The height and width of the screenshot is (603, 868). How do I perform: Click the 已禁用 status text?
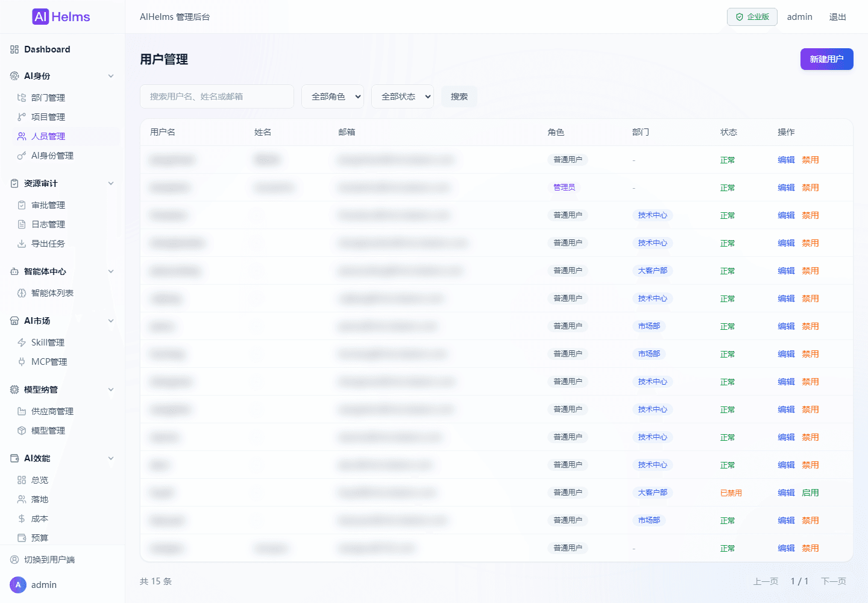pyautogui.click(x=731, y=493)
